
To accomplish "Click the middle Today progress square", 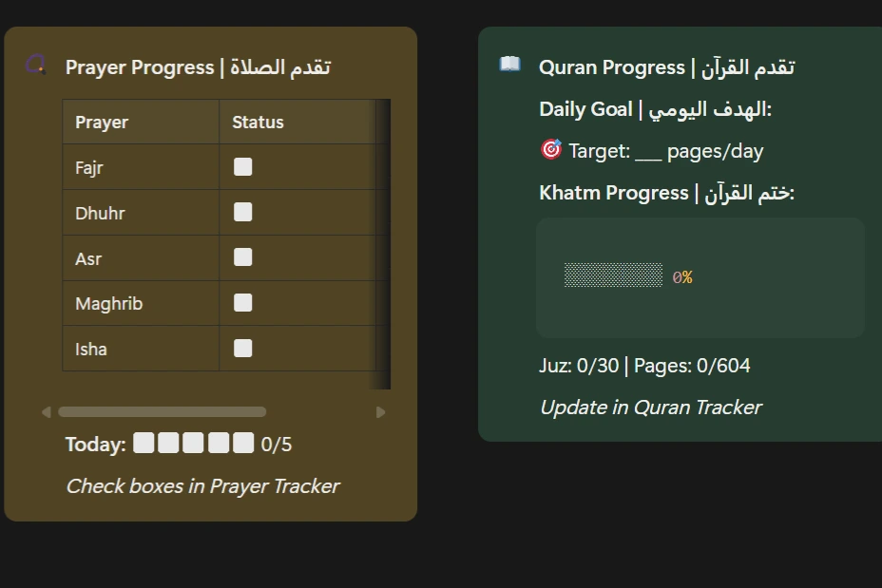I will 194,442.
